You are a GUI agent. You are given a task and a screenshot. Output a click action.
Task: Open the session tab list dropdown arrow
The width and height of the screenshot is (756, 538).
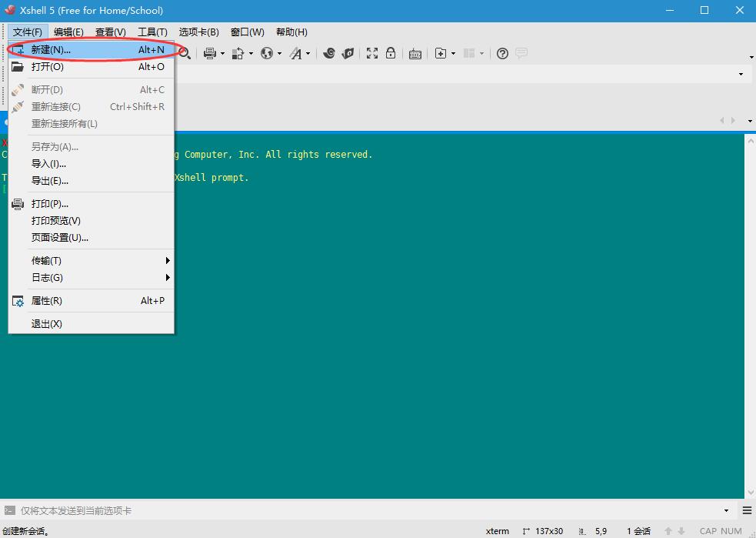pos(750,121)
